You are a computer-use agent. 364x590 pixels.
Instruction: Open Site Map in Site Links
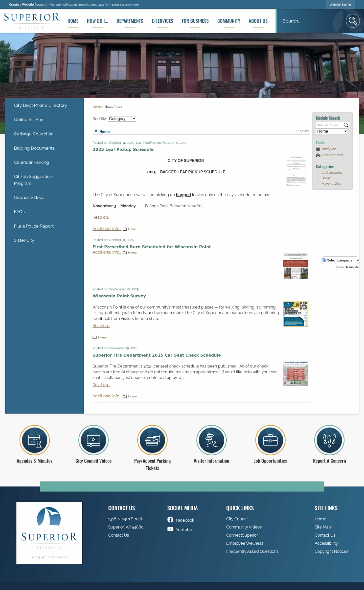tap(323, 527)
